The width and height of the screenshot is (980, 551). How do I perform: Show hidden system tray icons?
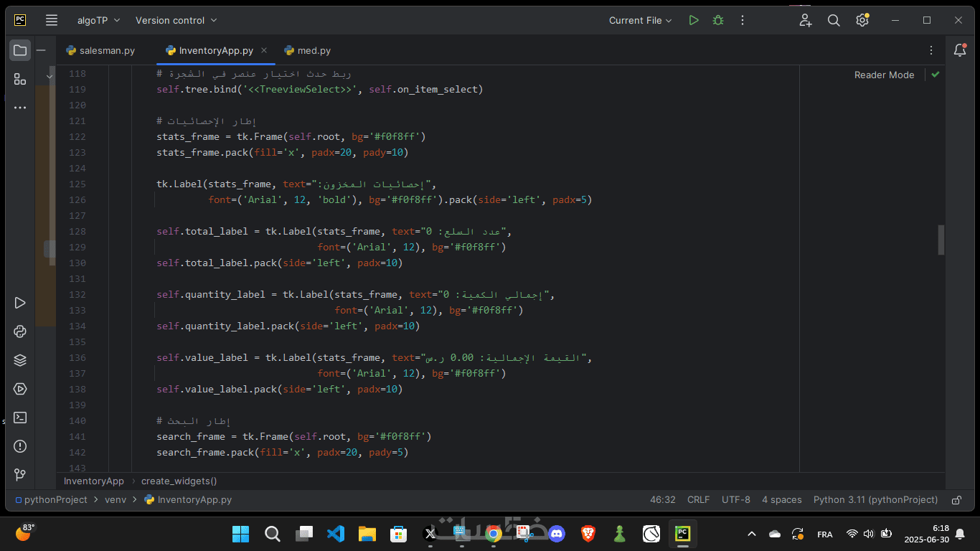pos(752,534)
